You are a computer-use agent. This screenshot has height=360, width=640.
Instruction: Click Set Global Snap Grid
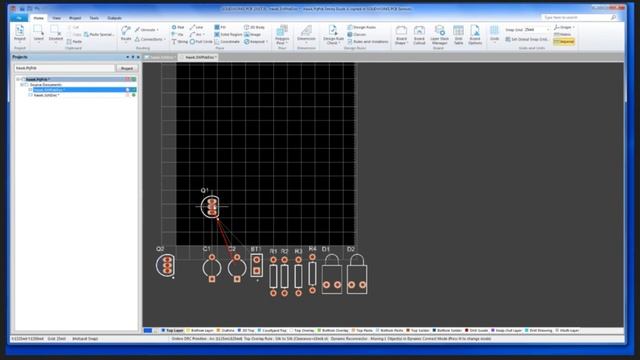point(527,40)
